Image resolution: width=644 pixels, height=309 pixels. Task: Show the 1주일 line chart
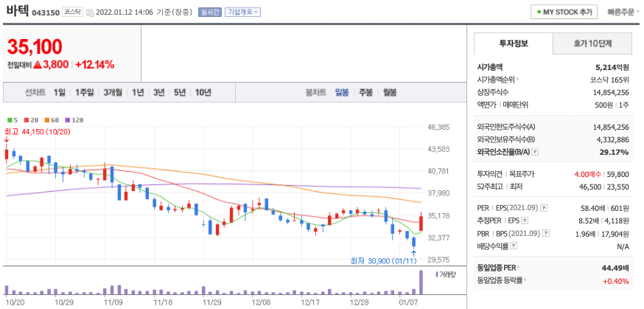pyautogui.click(x=84, y=92)
